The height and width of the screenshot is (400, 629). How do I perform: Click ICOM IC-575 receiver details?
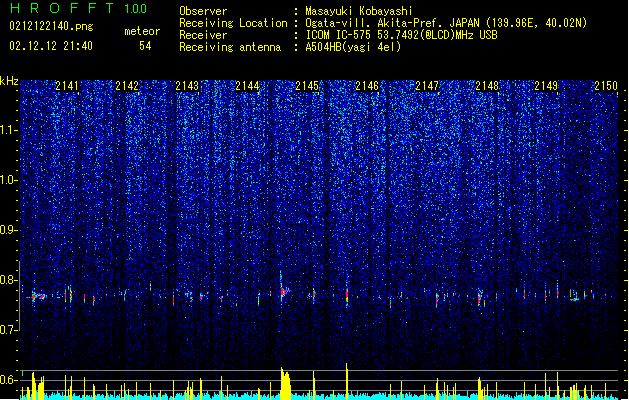coord(401,35)
